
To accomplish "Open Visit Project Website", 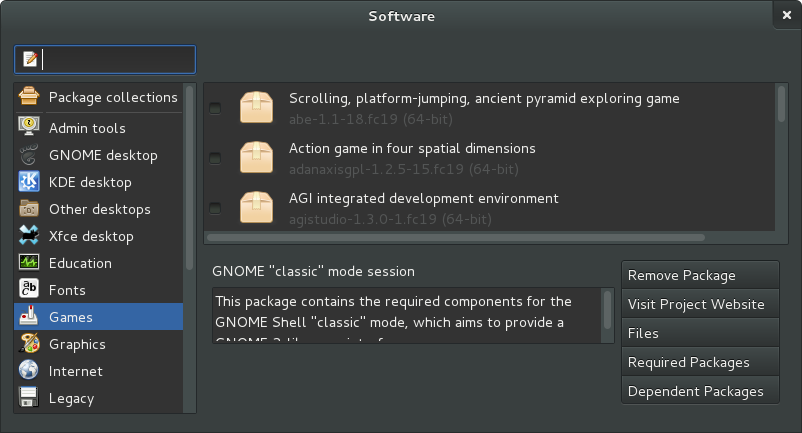I will click(700, 304).
